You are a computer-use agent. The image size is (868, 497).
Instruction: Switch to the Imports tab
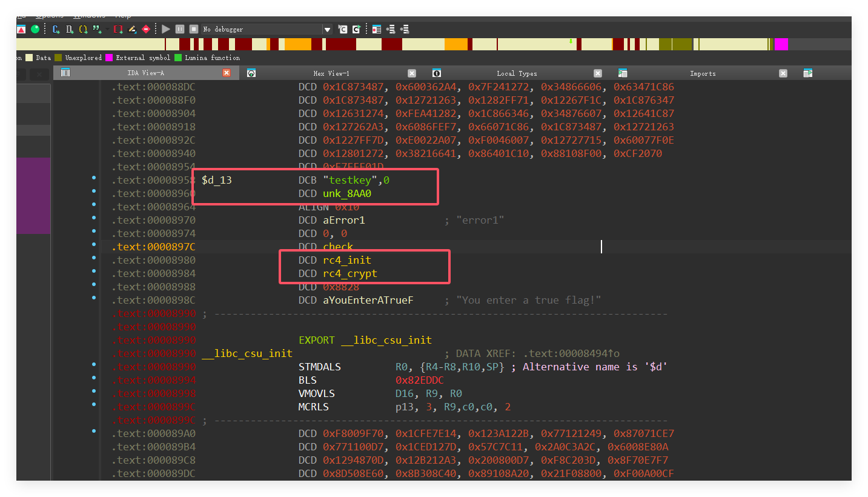703,73
